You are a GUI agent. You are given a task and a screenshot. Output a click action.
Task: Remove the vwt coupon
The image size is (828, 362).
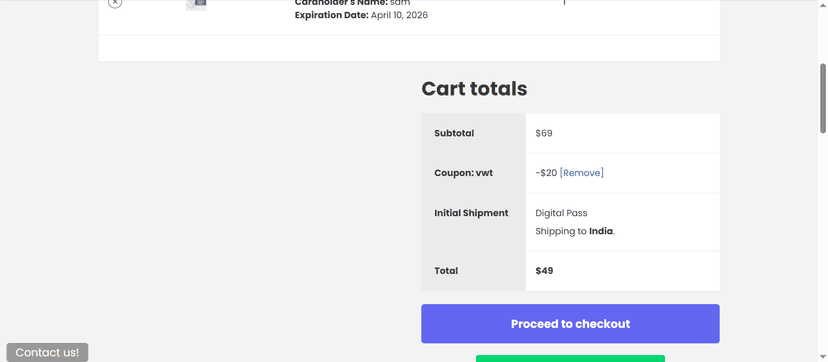pos(581,173)
